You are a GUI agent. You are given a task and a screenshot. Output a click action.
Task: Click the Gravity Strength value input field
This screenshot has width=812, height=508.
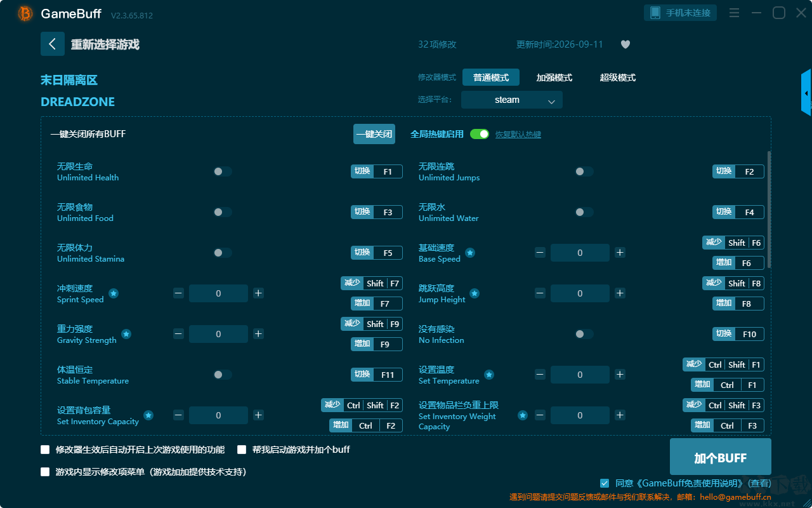[218, 334]
